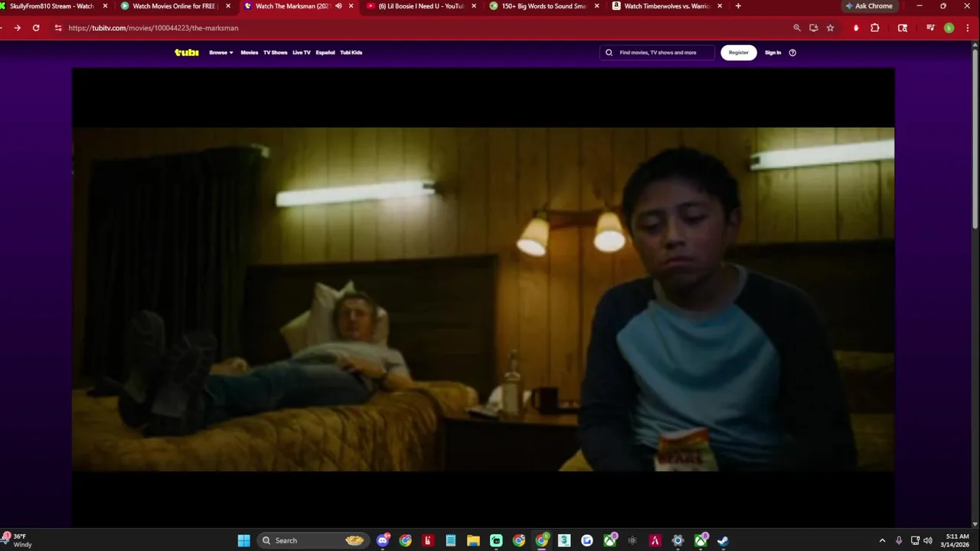Screen dimensions: 980x551
Task: Open the red hand ad-blocker extension
Action: [856, 28]
